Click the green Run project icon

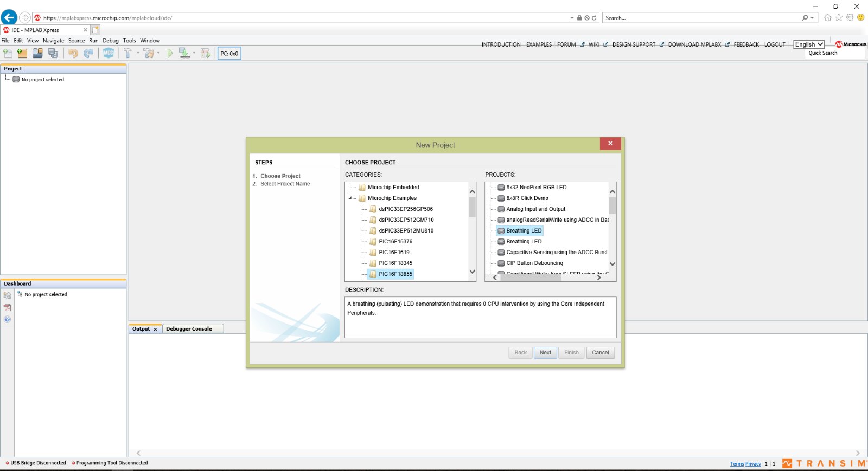pyautogui.click(x=170, y=53)
